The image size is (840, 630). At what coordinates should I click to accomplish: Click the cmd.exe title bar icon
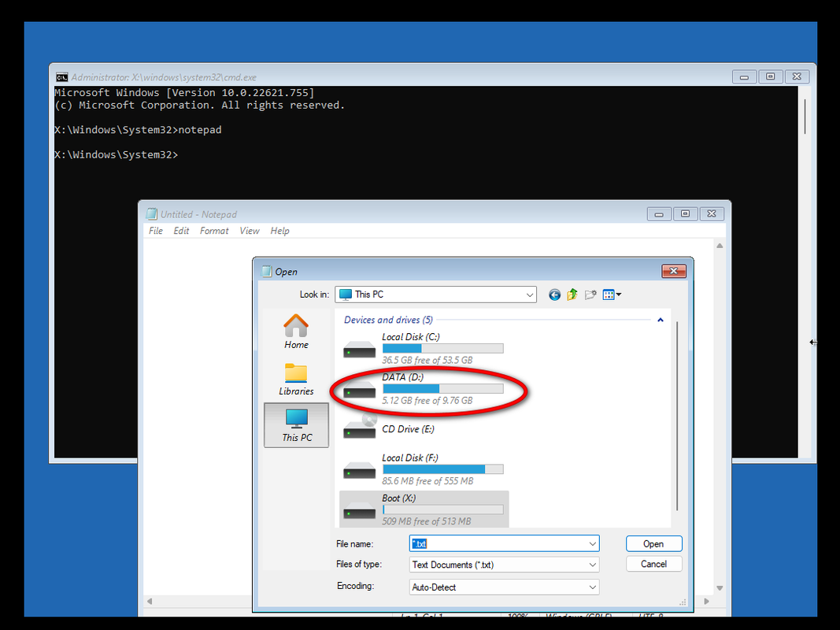(x=62, y=77)
